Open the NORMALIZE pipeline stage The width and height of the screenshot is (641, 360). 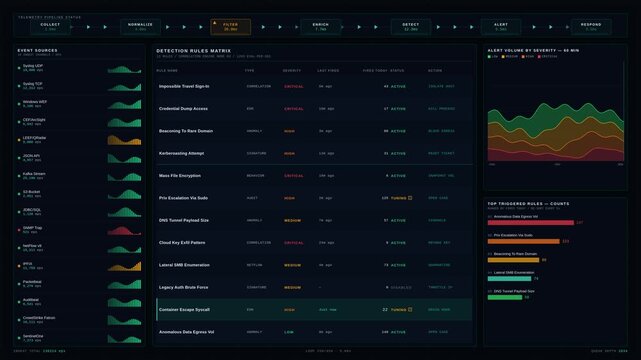click(x=140, y=27)
